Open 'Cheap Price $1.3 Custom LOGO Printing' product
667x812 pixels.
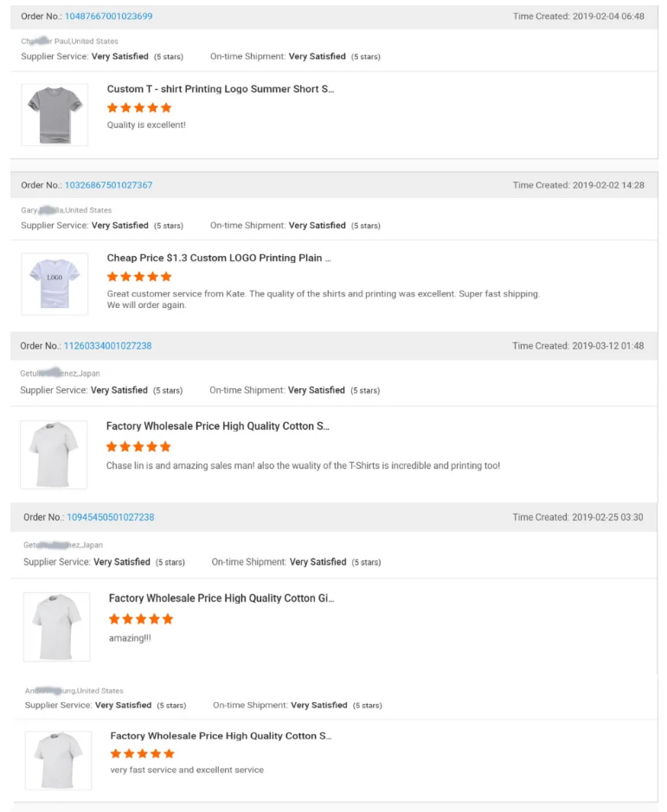219,258
